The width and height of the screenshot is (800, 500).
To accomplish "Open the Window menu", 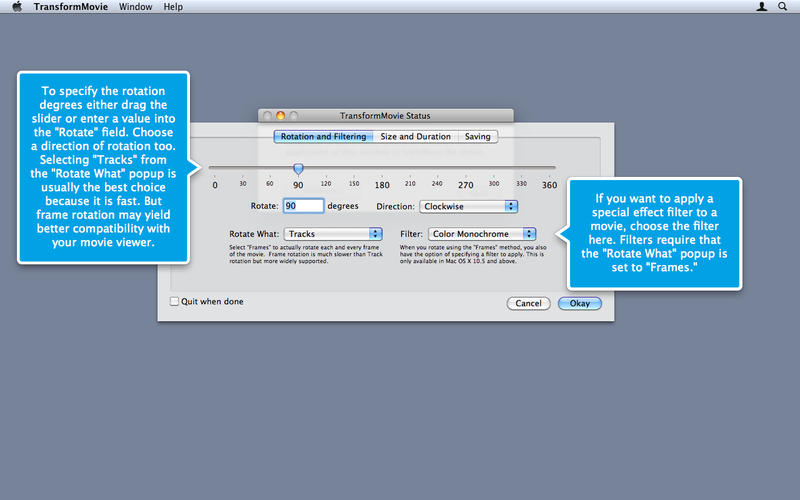I will coord(135,7).
